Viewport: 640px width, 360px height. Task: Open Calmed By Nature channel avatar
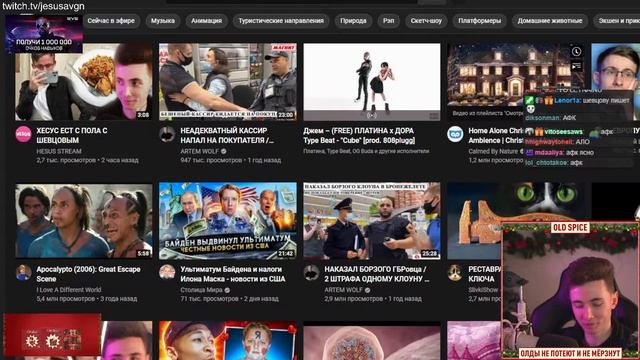click(455, 134)
